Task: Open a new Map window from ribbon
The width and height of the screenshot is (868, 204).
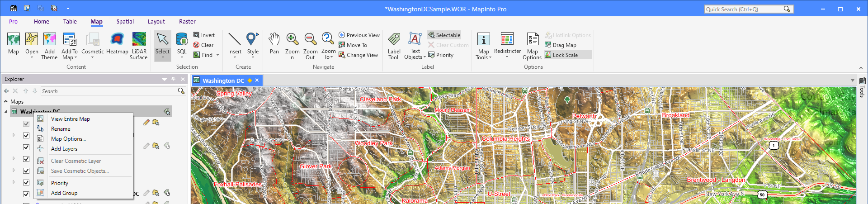Action: (14, 44)
